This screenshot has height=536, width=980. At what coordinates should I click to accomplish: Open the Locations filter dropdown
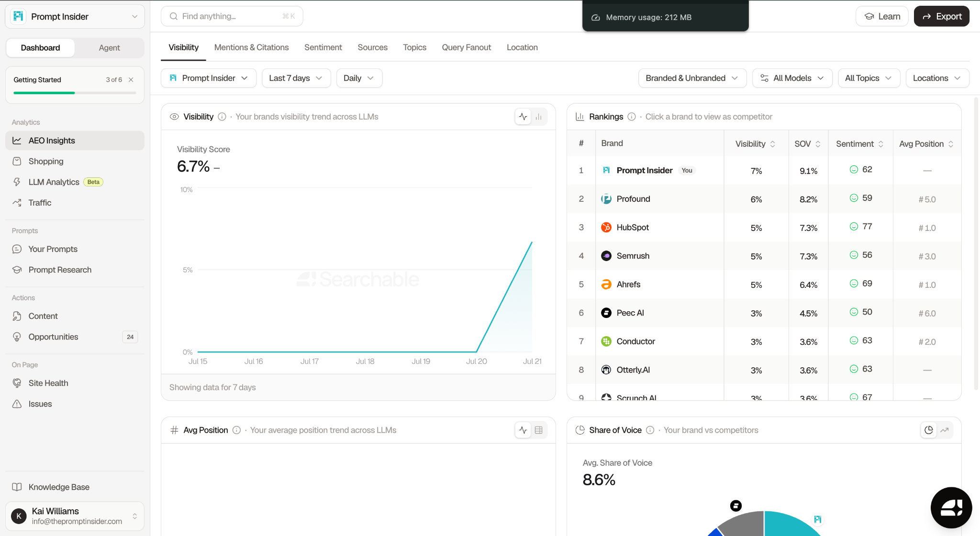coord(937,78)
